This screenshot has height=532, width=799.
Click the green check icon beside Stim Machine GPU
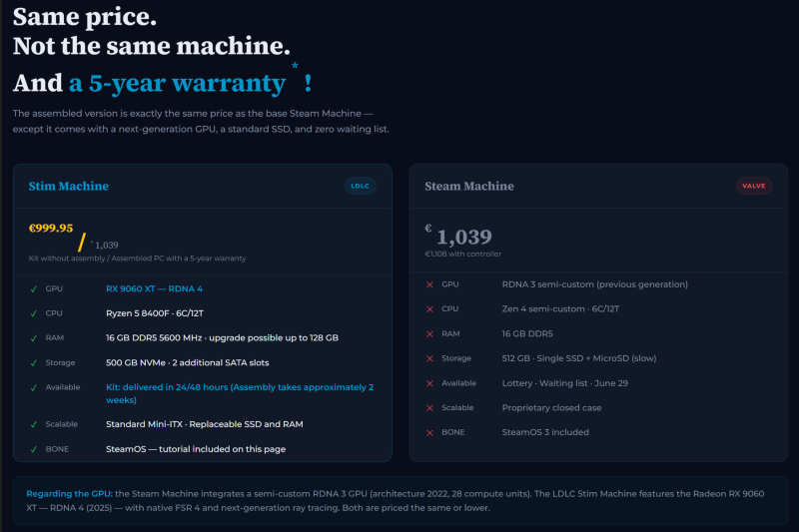(34, 289)
